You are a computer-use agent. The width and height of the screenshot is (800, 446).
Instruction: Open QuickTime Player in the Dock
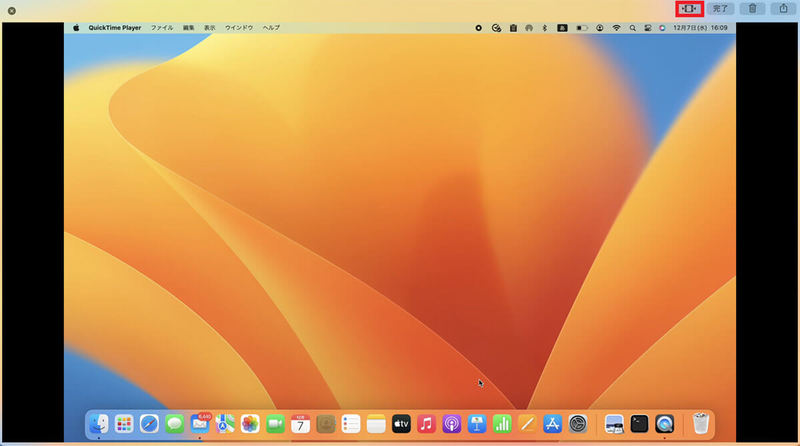pos(664,424)
